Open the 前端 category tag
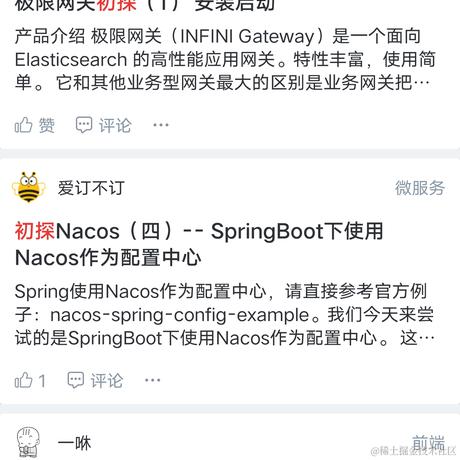Viewport: 460px width, 460px height. 428,442
